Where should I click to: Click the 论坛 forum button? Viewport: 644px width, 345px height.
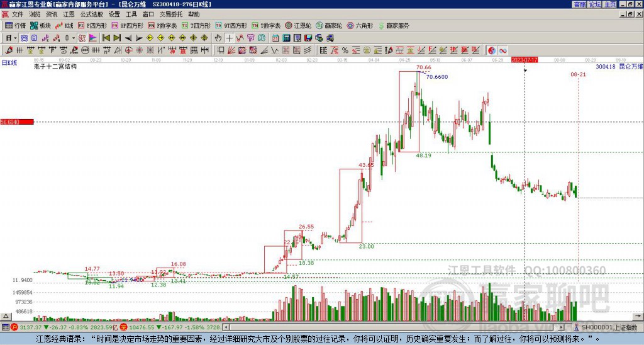594,4
